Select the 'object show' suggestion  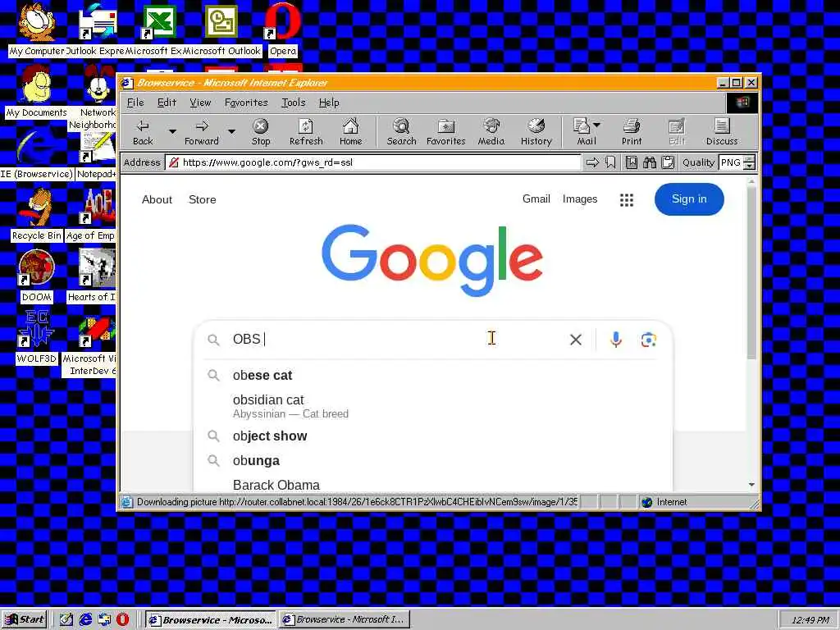tap(433, 436)
